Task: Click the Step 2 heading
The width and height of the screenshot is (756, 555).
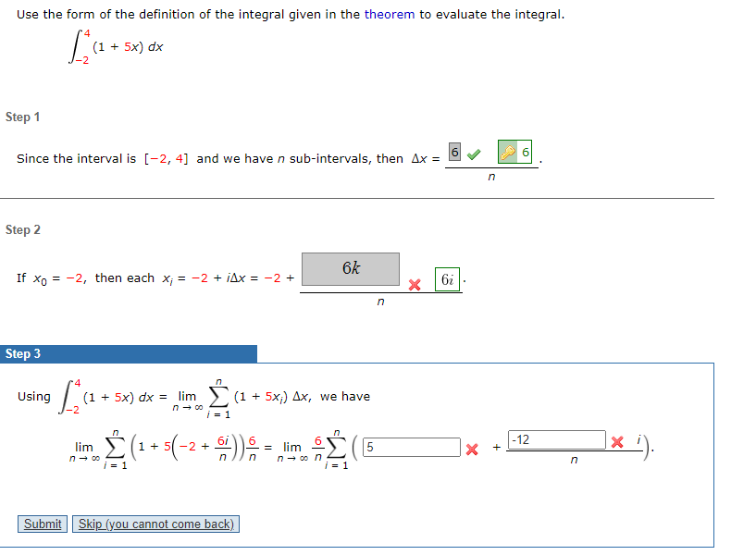Action: pos(20,229)
